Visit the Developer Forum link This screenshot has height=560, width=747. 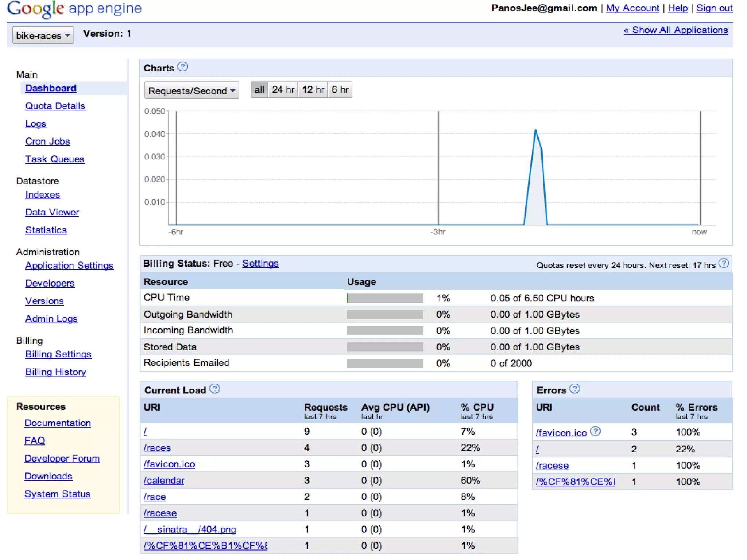62,459
